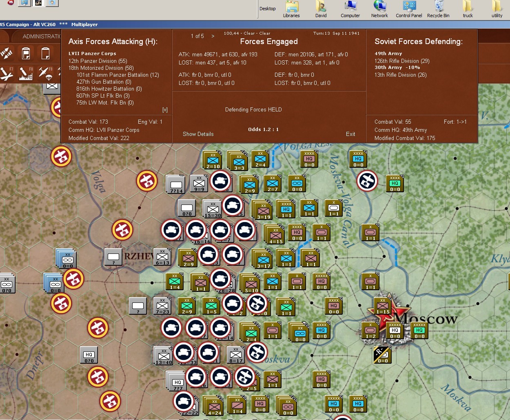Click '126th Rifle Division (29)' in the defenders list
The width and height of the screenshot is (510, 420).
(402, 61)
